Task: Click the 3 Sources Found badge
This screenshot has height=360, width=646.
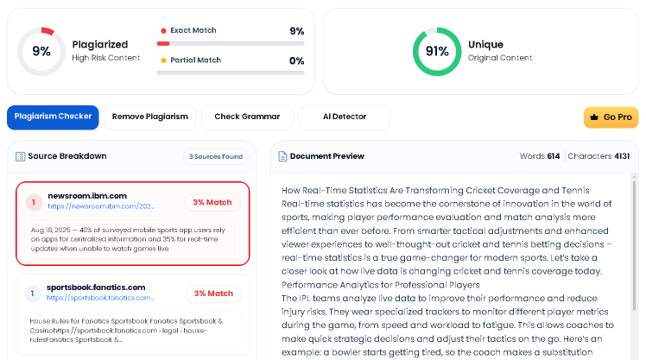Action: pyautogui.click(x=216, y=157)
